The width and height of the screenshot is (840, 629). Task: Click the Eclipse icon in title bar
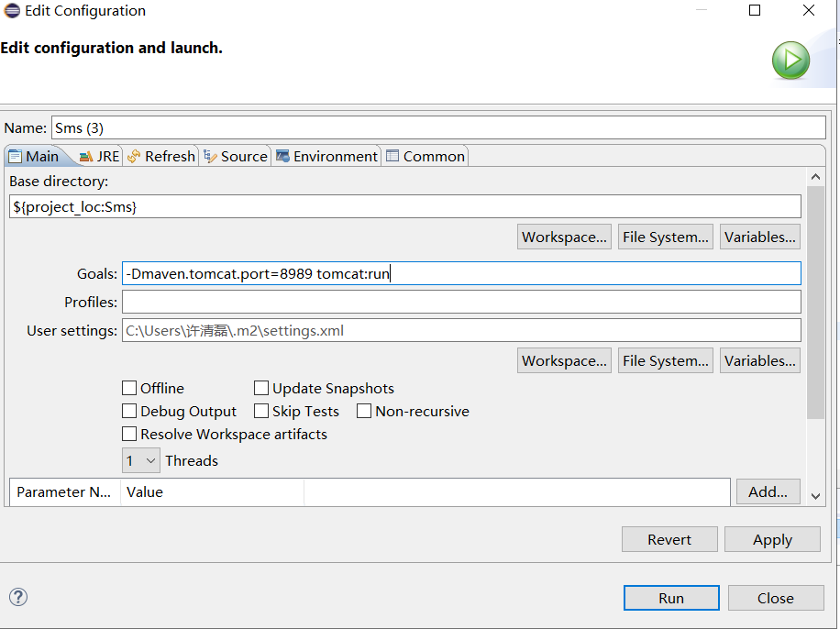tap(12, 10)
